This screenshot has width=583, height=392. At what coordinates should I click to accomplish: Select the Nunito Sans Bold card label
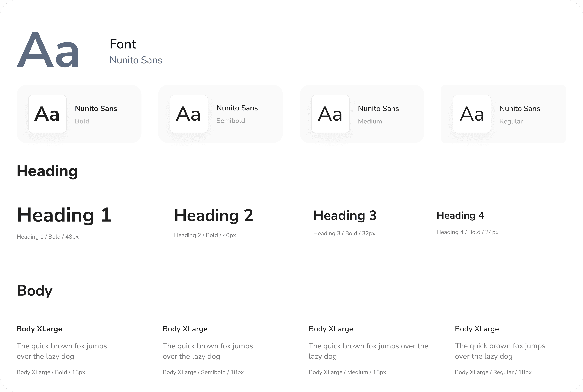(x=96, y=108)
